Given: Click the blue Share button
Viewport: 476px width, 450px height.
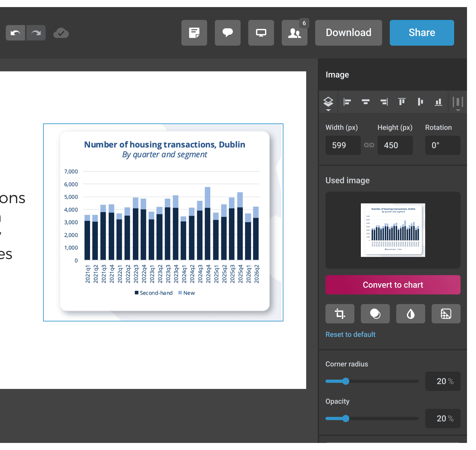Looking at the screenshot, I should [x=422, y=33].
